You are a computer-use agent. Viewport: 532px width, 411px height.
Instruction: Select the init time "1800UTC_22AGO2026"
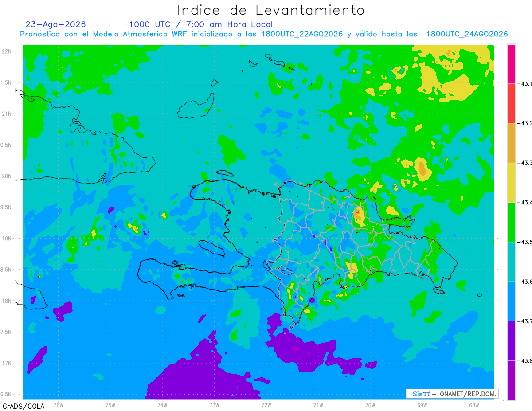click(x=302, y=34)
